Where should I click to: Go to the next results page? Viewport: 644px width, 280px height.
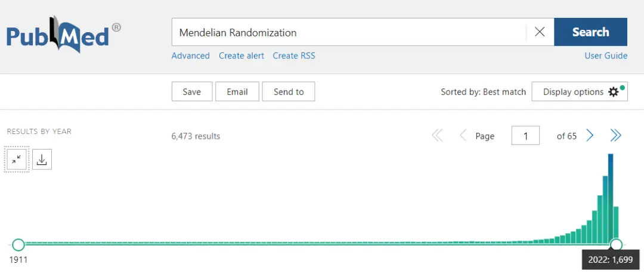point(590,135)
